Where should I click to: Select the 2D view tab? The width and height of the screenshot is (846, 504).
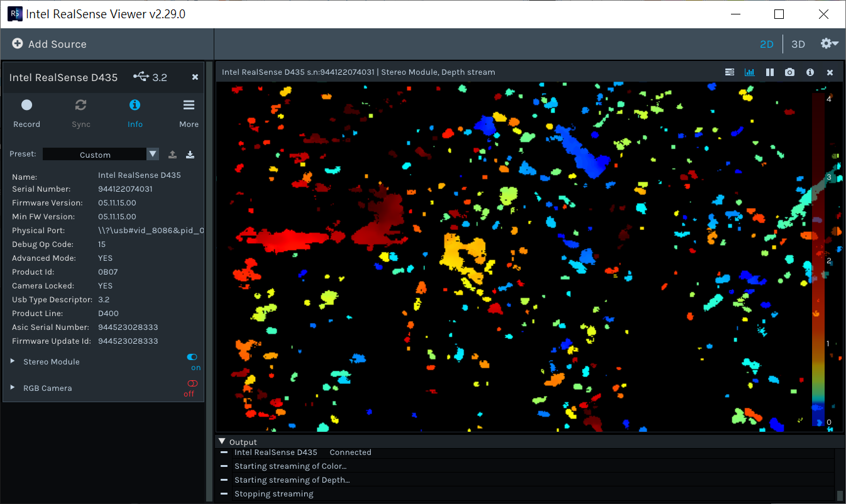(767, 44)
